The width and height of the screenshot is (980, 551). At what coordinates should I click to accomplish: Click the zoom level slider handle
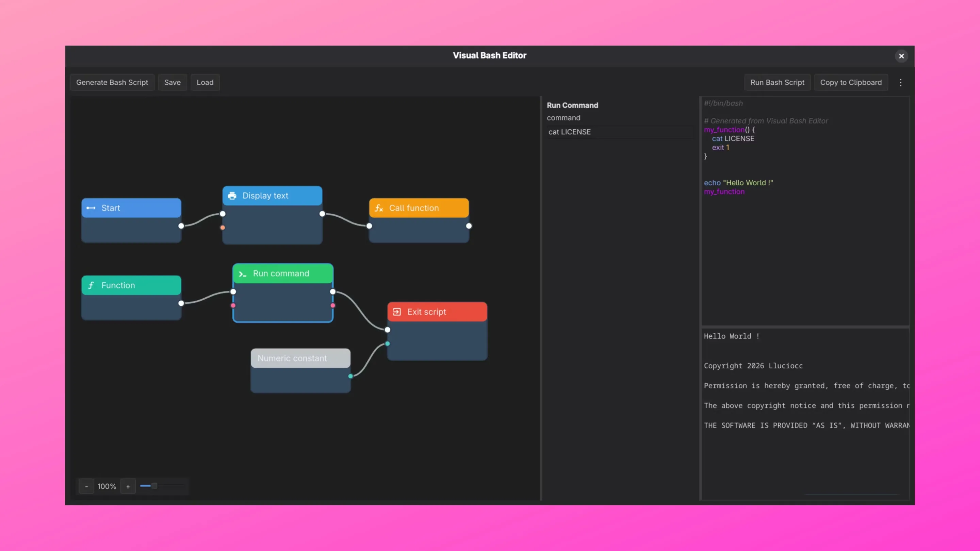coord(154,486)
